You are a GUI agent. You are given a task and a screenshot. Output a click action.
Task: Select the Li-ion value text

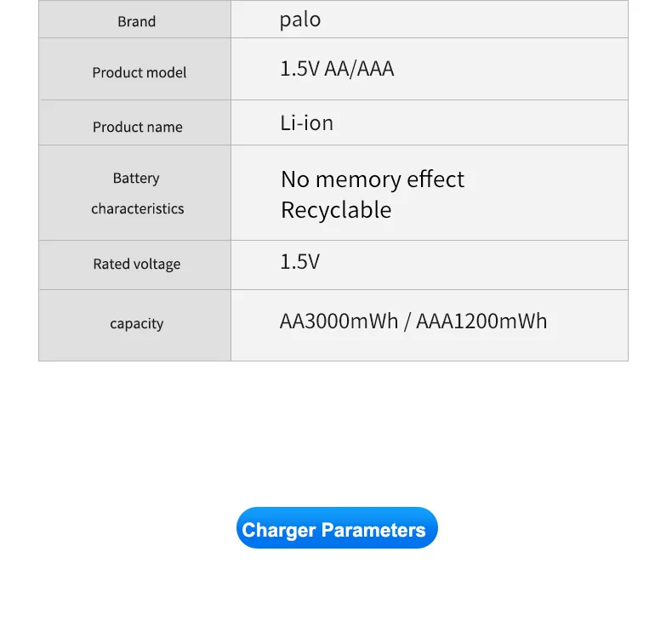[x=306, y=122]
